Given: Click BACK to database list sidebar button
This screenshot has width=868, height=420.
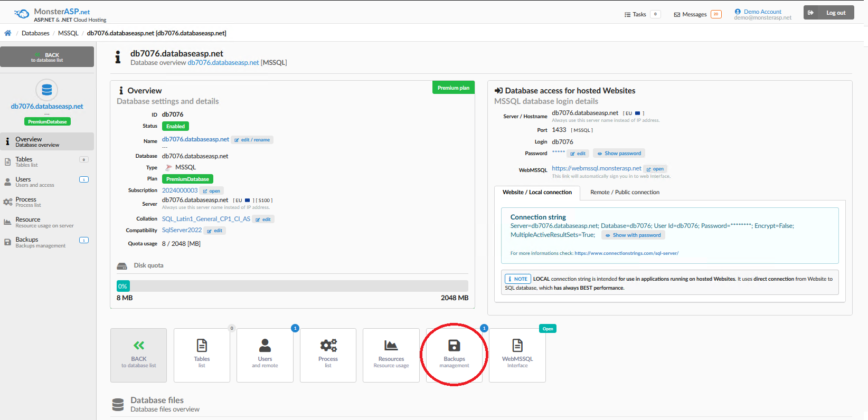Looking at the screenshot, I should point(47,57).
